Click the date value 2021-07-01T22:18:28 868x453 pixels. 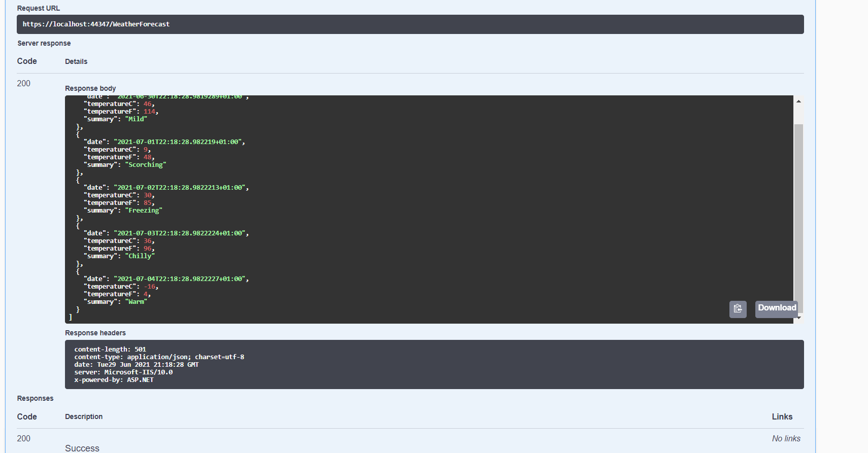pyautogui.click(x=178, y=142)
